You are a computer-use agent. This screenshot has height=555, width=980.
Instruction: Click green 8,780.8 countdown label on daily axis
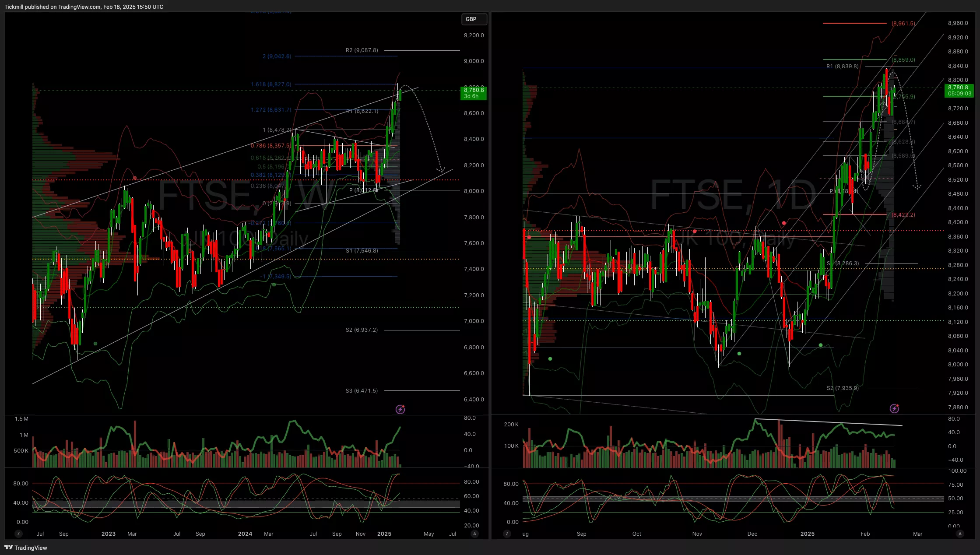point(959,91)
